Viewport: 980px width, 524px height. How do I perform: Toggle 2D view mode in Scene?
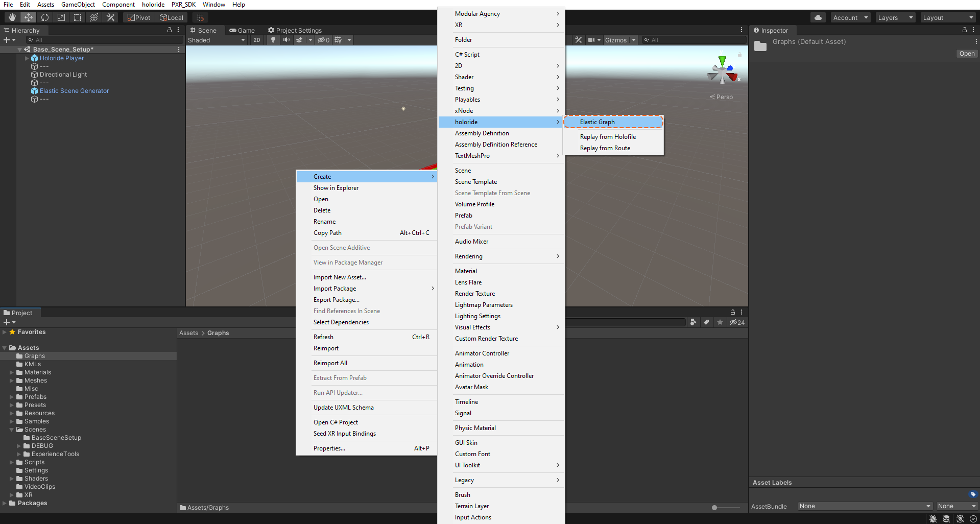click(x=256, y=40)
